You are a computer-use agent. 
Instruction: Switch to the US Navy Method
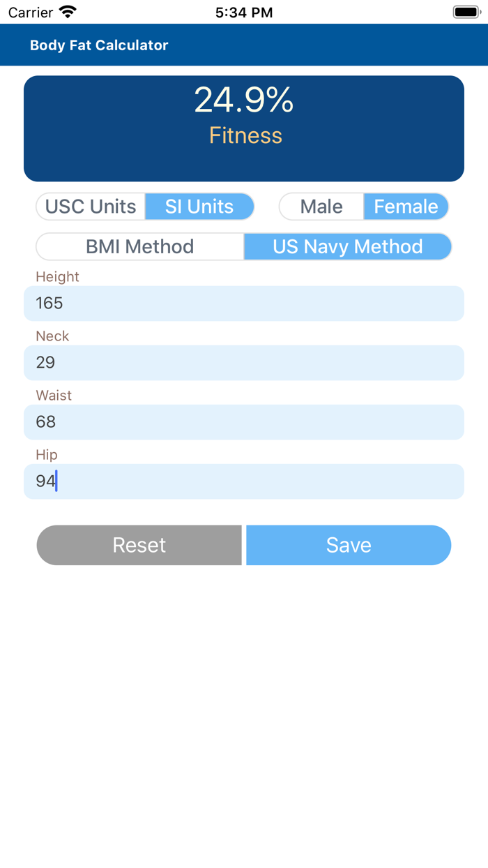pos(348,246)
